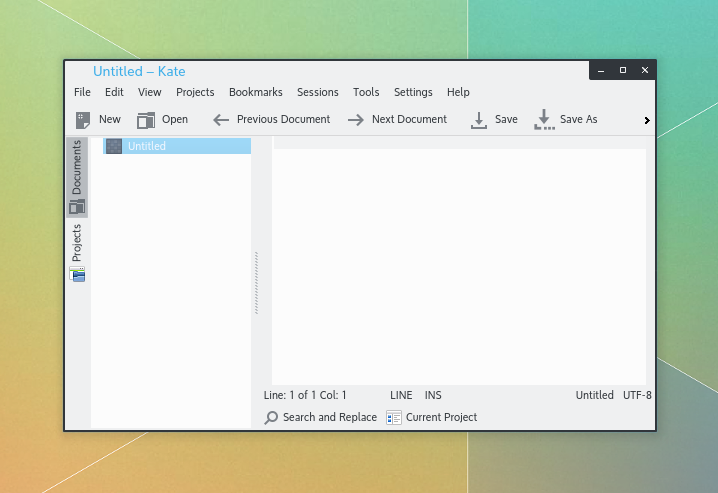Click inside the empty text editor area

click(x=459, y=266)
